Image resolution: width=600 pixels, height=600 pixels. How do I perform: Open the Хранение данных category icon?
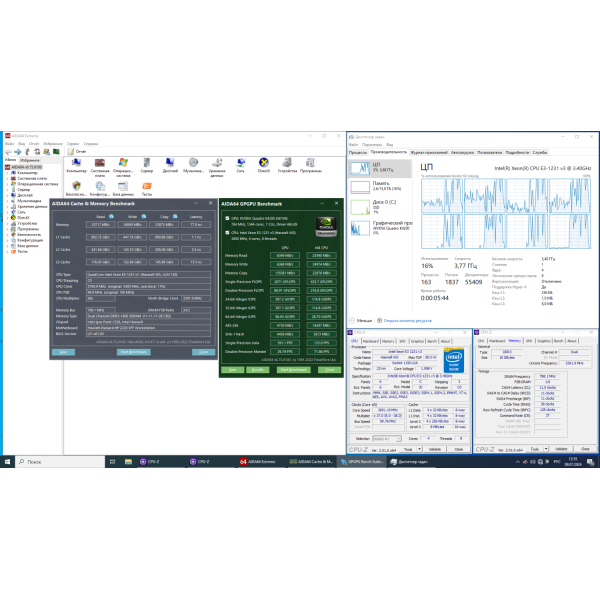coord(217,167)
